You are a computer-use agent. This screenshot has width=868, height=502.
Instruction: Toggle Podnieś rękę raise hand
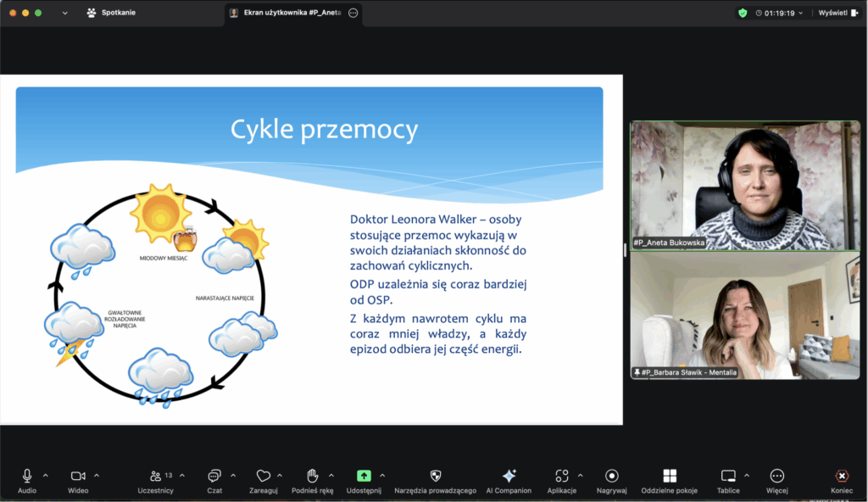(x=312, y=477)
